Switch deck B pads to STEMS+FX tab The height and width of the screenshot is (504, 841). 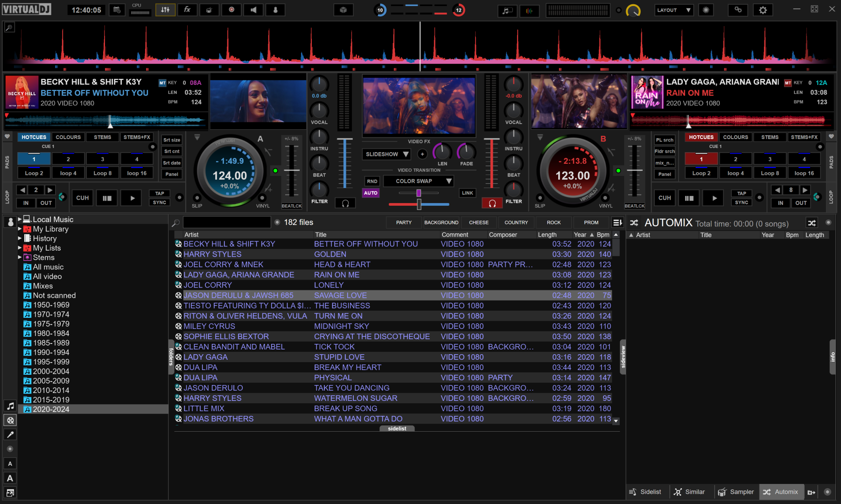coord(804,137)
